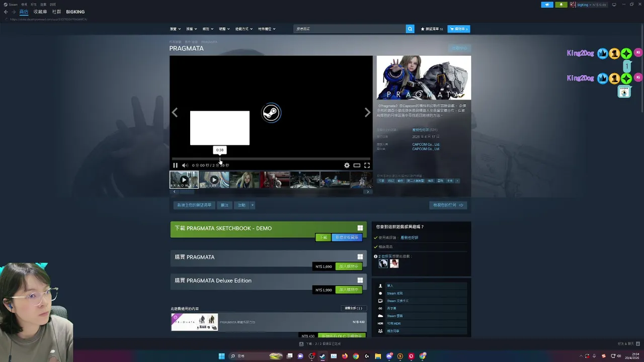Image resolution: width=644 pixels, height=362 pixels.
Task: Click the store search magnifier button
Action: (410, 29)
